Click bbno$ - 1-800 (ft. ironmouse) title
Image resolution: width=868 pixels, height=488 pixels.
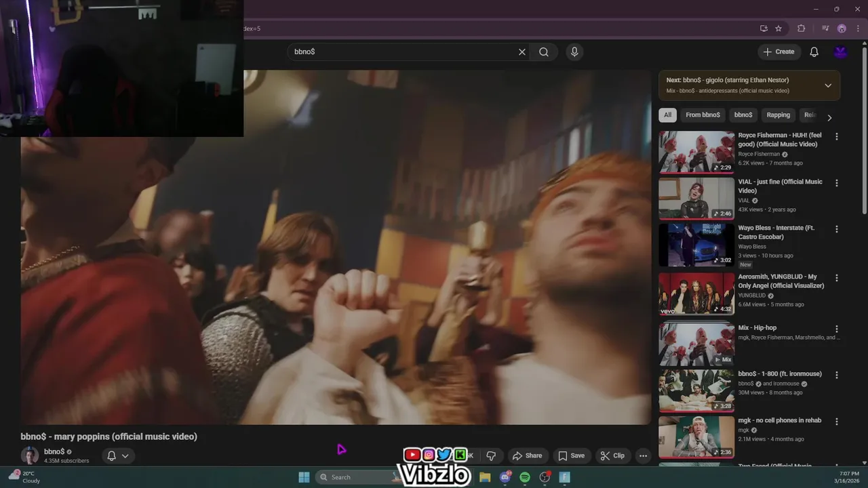(x=780, y=374)
